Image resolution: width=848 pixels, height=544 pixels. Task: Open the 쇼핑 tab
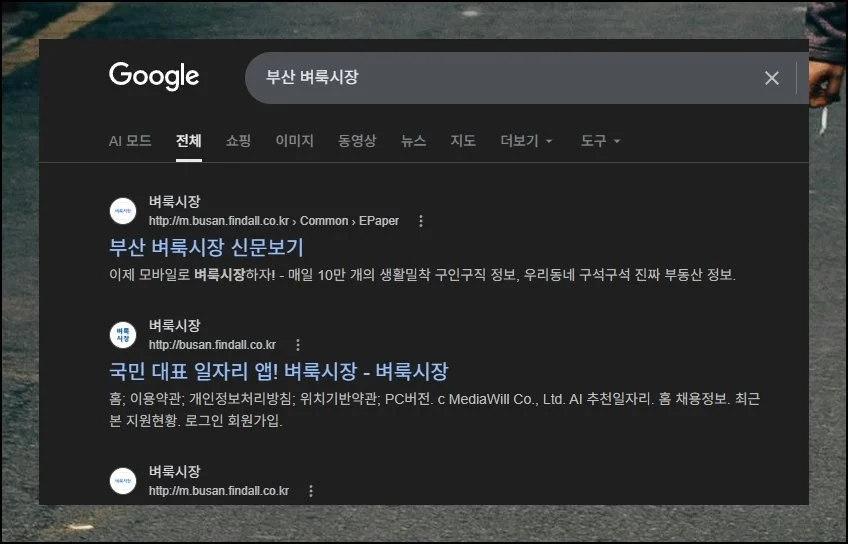tap(238, 141)
